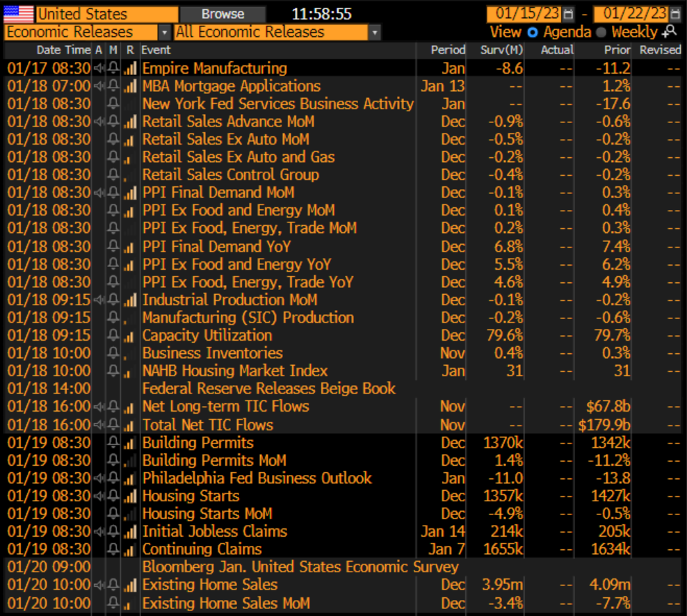Viewport: 687px width, 616px height.
Task: Click the United States country input field
Action: pos(107,14)
